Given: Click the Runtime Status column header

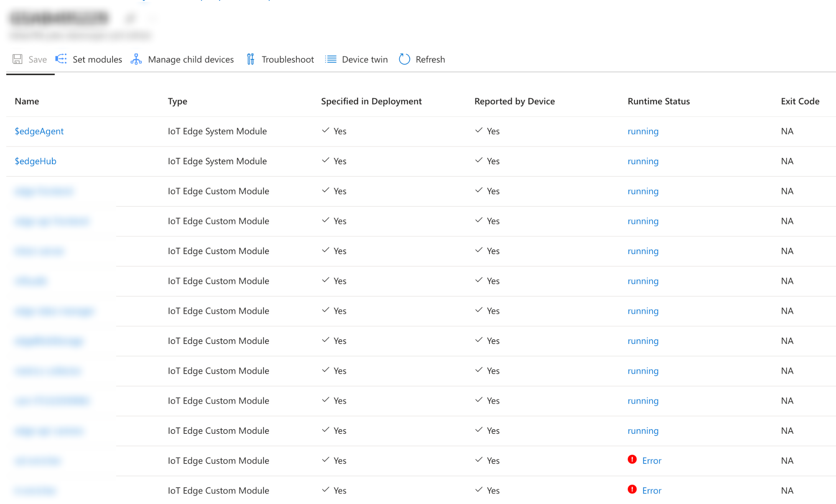Looking at the screenshot, I should click(x=658, y=101).
